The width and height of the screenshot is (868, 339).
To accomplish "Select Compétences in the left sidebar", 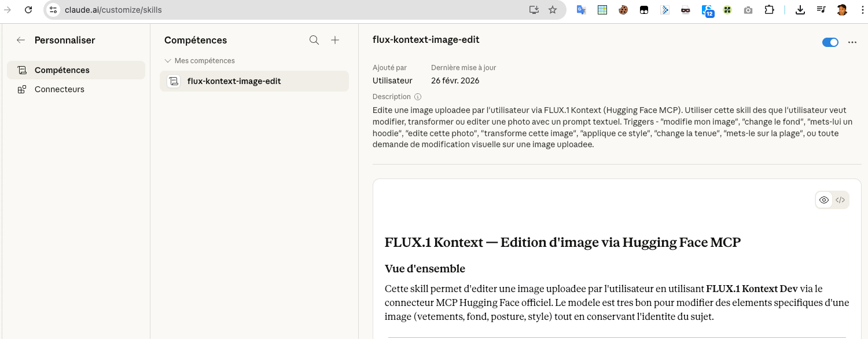I will (x=62, y=70).
